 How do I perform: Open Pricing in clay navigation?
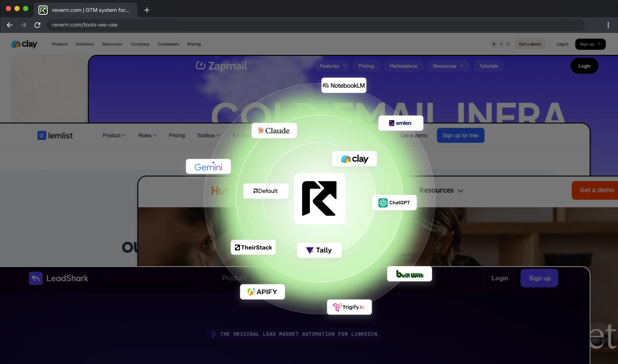[x=194, y=44]
